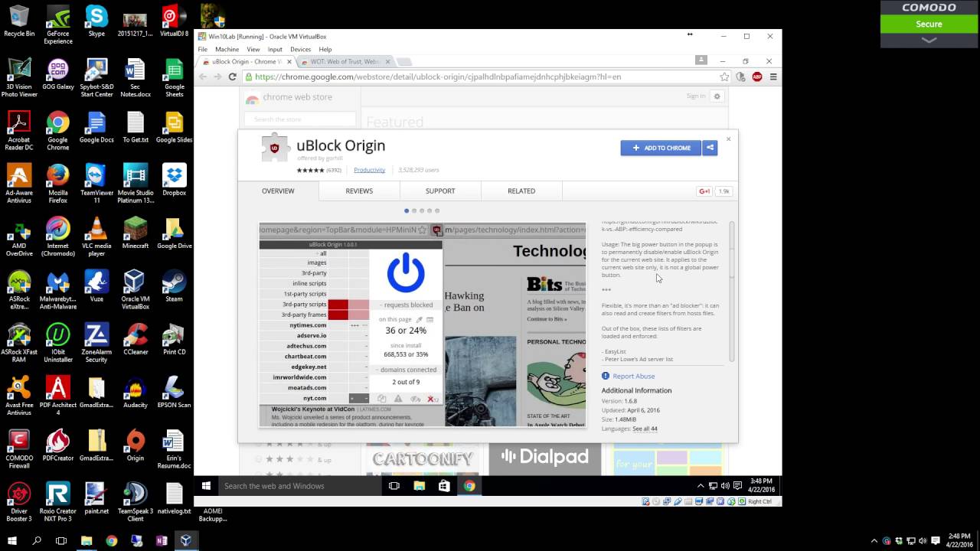Image resolution: width=980 pixels, height=551 pixels.
Task: Bookmark this page with the star icon
Action: (x=724, y=77)
